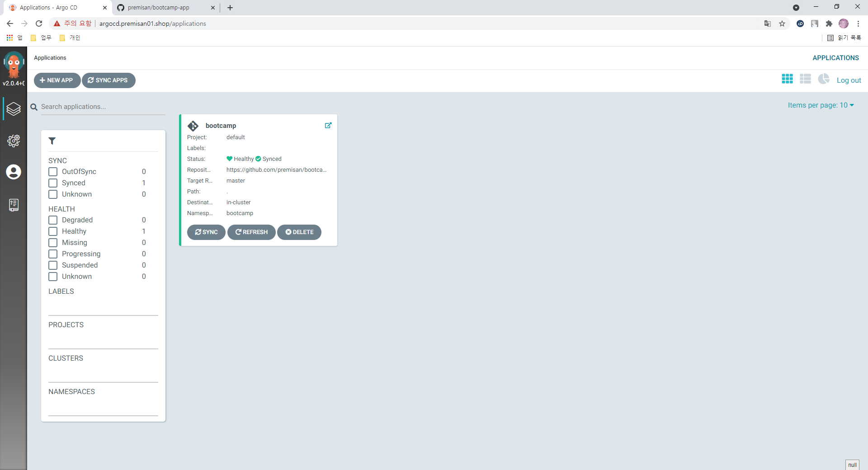Toggle the Synced filter checkbox
Image resolution: width=868 pixels, height=470 pixels.
tap(53, 183)
